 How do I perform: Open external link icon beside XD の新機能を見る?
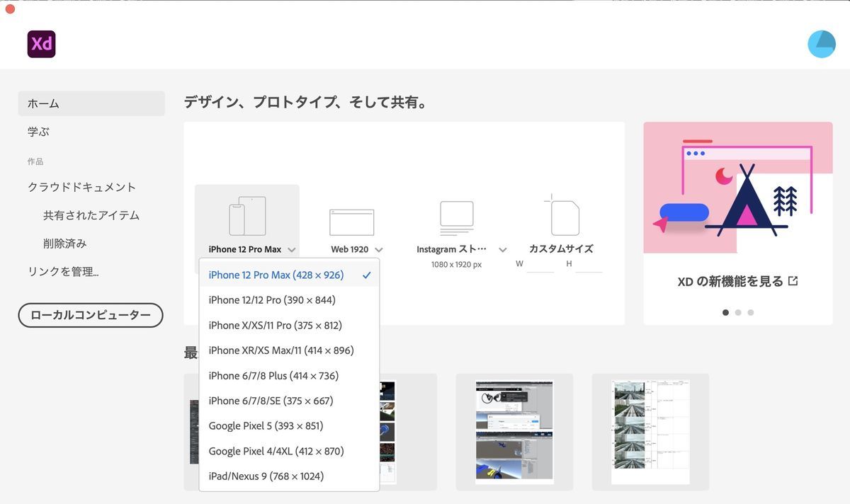pos(793,281)
